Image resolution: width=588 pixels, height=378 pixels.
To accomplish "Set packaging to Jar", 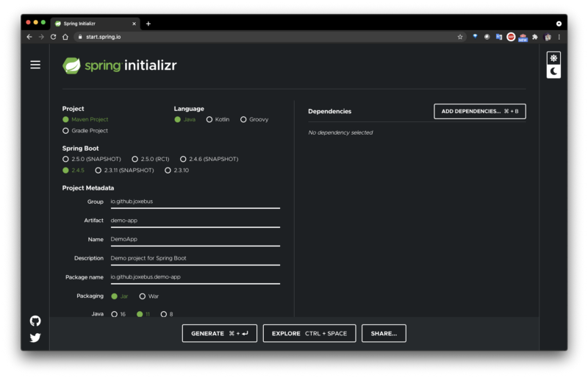I will [x=120, y=296].
